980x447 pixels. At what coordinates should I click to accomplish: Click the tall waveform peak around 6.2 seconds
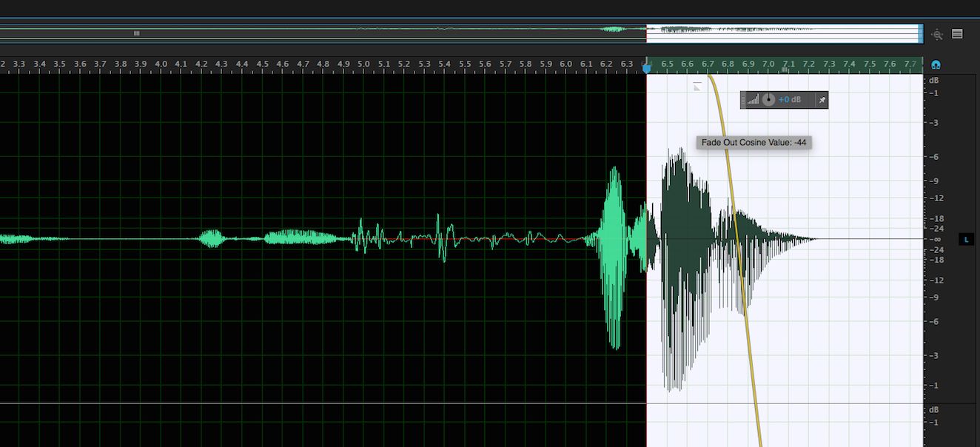pos(615,207)
